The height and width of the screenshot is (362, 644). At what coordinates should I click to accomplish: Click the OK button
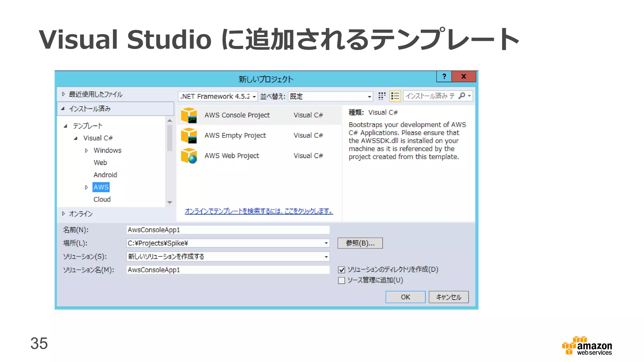(x=405, y=297)
